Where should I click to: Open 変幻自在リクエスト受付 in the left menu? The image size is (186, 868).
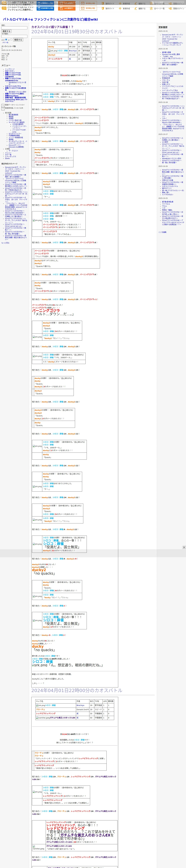(x=17, y=92)
